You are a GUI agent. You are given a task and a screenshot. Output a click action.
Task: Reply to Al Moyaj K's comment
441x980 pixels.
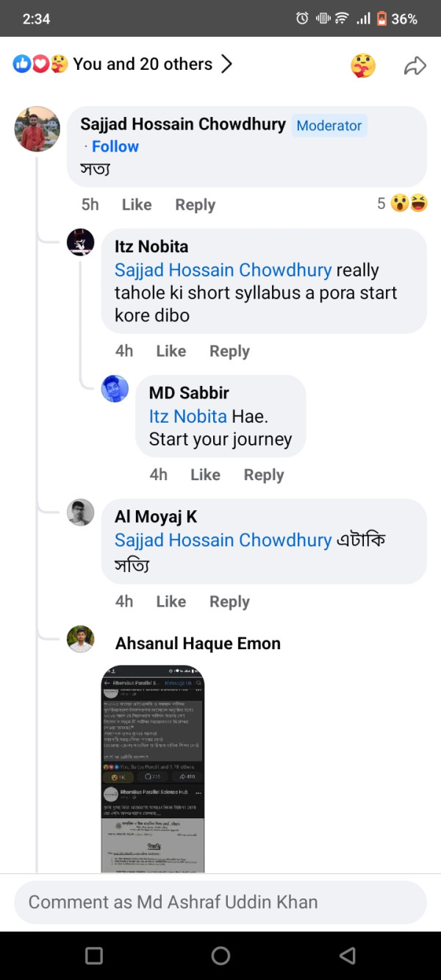tap(229, 601)
